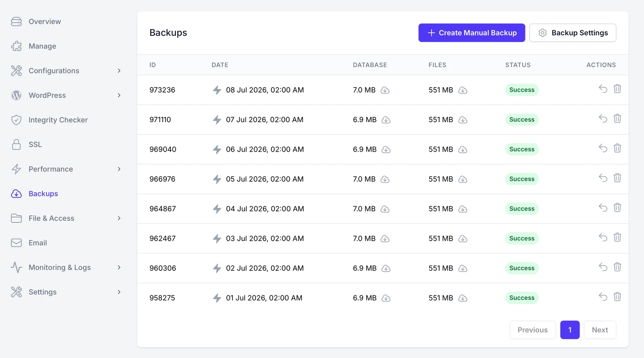Restore backup 964867
644x358 pixels.
coord(603,207)
